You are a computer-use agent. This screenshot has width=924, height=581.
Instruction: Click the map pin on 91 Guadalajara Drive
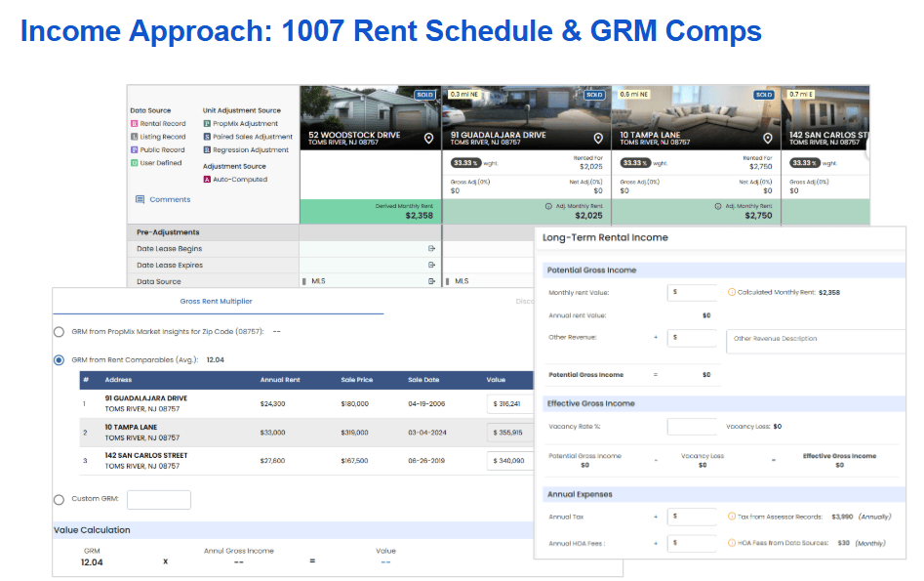[598, 139]
